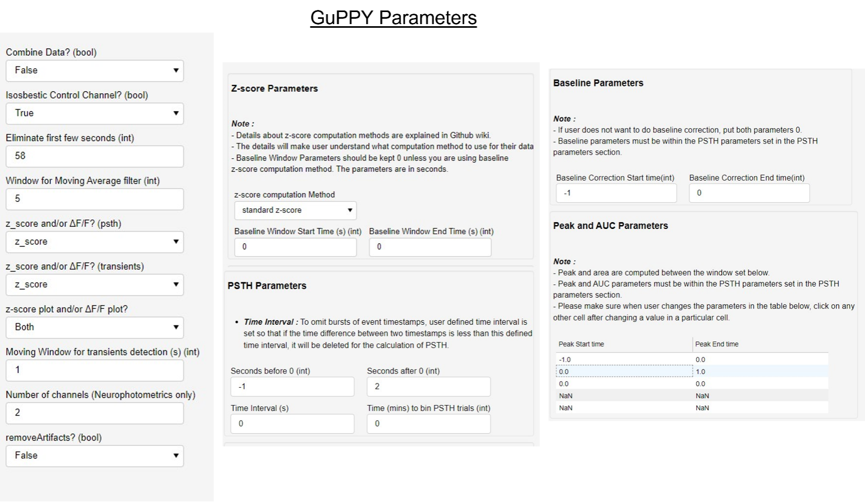Click the Number of channels input field
This screenshot has width=865, height=504.
[x=95, y=413]
